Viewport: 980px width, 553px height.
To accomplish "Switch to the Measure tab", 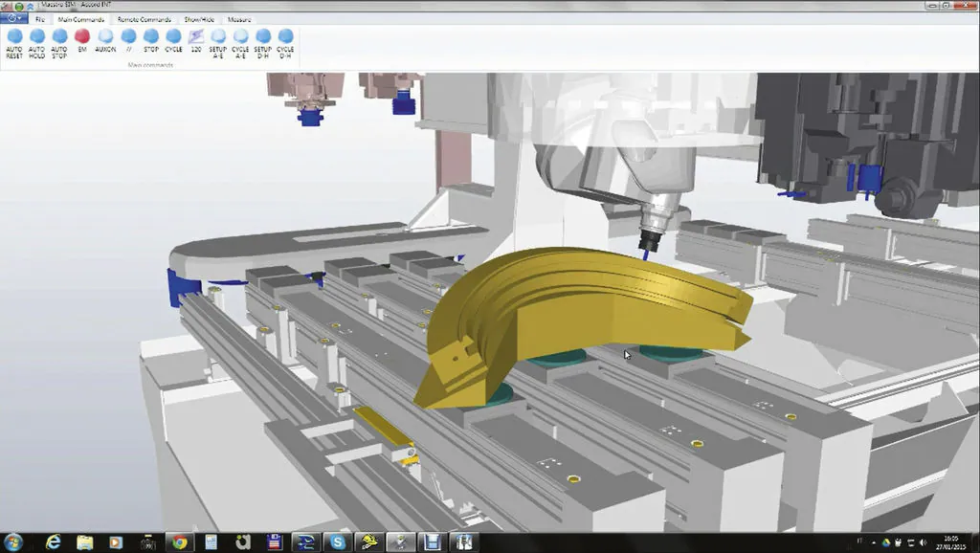I will [x=239, y=19].
